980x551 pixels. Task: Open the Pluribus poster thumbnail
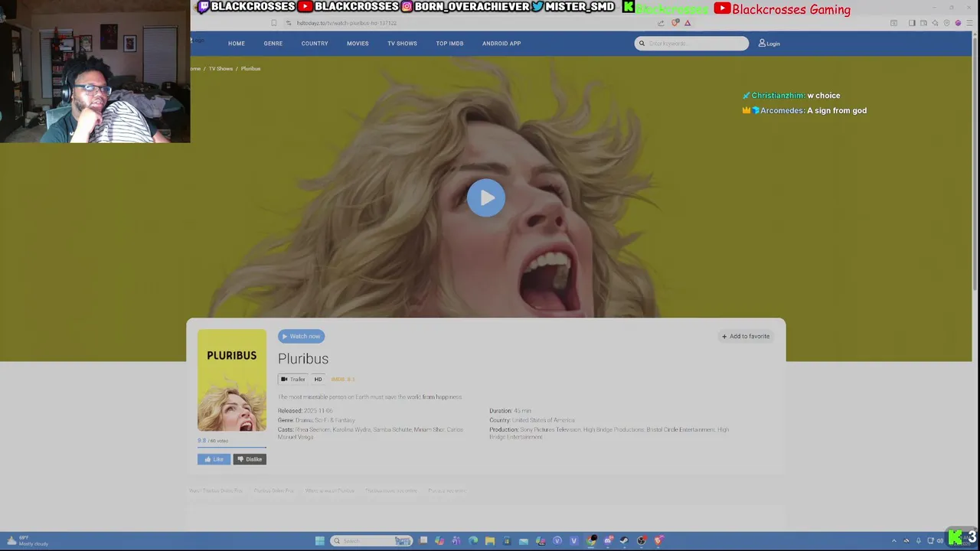coord(232,380)
